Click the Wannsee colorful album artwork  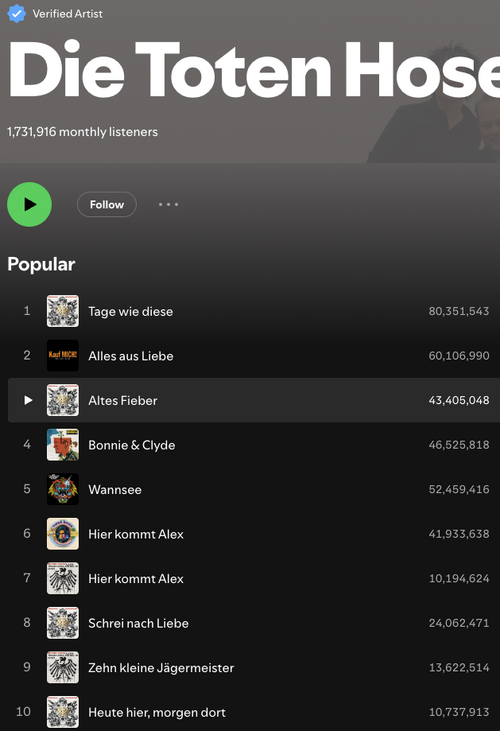(x=63, y=489)
